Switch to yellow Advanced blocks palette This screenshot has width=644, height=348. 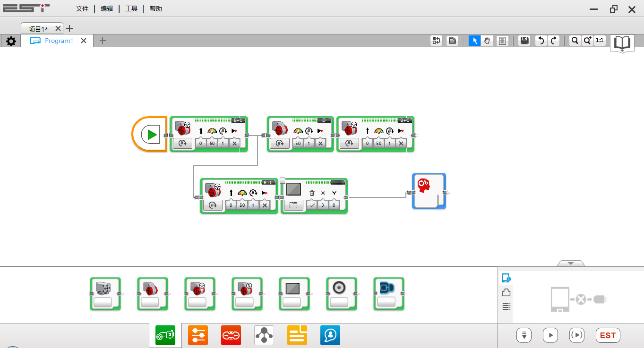tap(297, 335)
